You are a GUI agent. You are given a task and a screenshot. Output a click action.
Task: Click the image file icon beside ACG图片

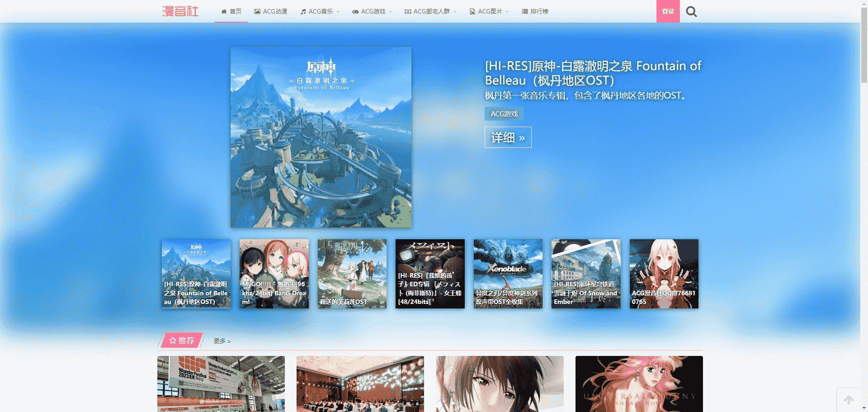click(472, 11)
